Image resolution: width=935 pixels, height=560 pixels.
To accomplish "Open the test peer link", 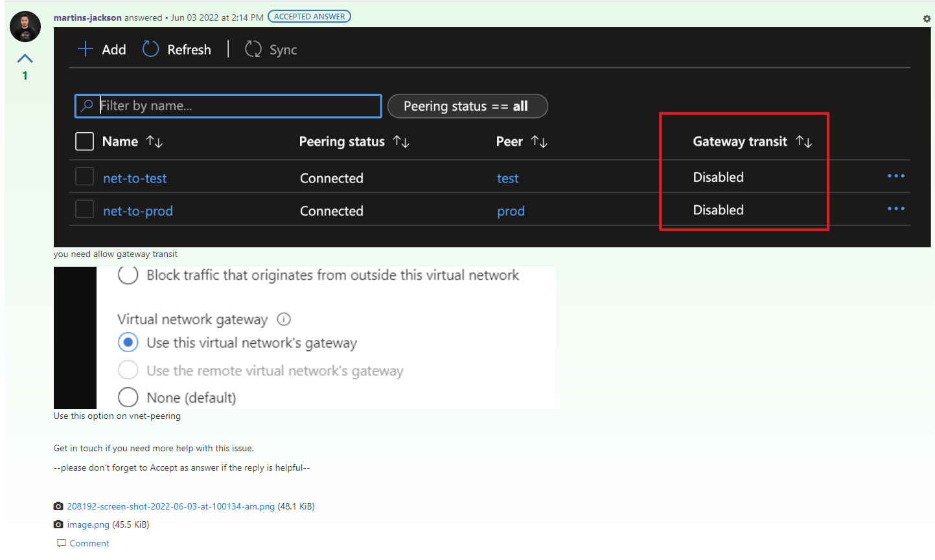I will (x=508, y=178).
